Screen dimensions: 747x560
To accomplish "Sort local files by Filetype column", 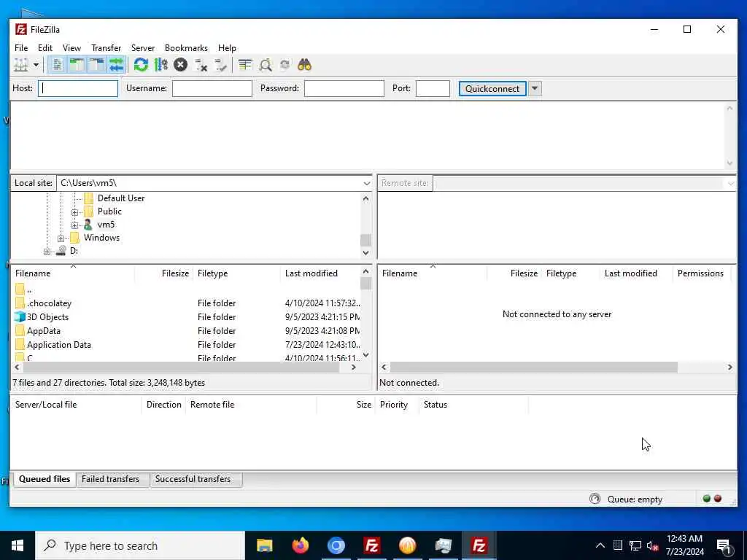I will pyautogui.click(x=237, y=273).
